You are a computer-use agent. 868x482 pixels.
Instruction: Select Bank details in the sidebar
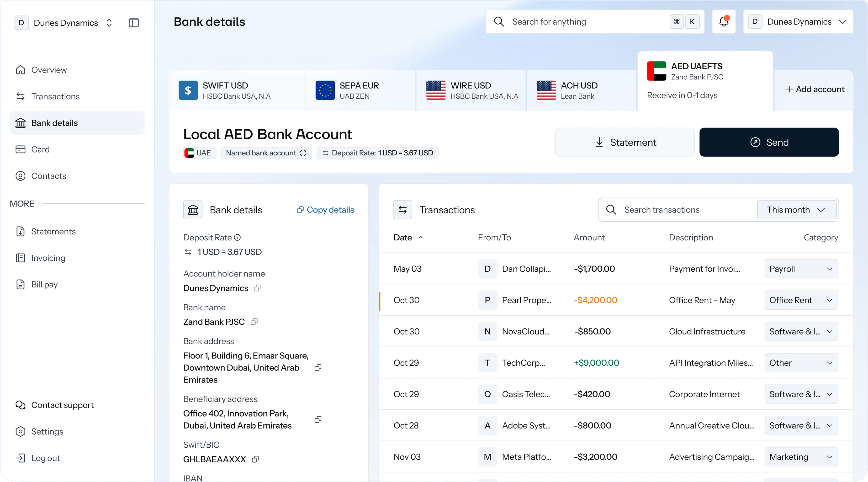[77, 123]
